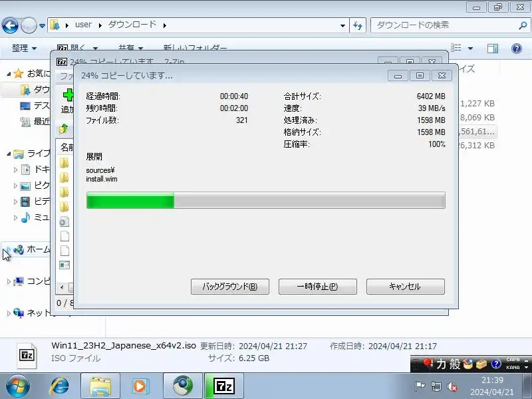
Task: Expand the Documents (ドキュメント) library node
Action: click(x=15, y=170)
